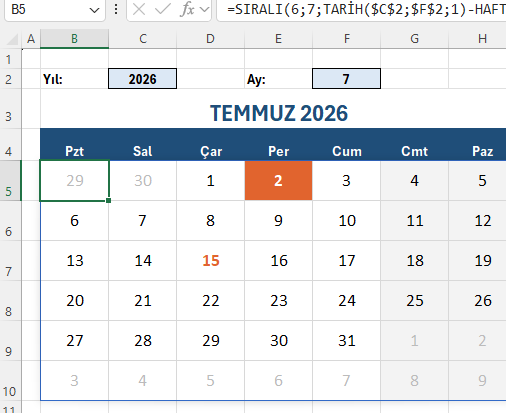Viewport: 506px width, 413px height.
Task: Select column G header
Action: (x=414, y=39)
